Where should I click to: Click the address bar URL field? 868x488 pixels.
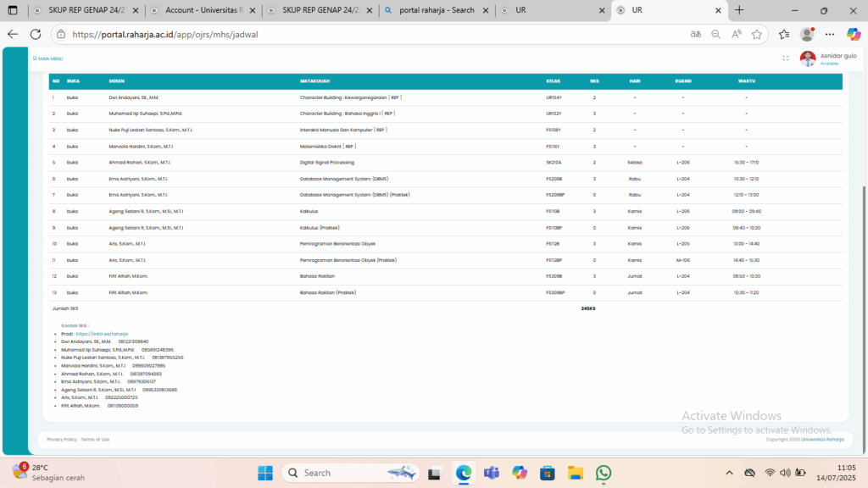[x=339, y=35]
